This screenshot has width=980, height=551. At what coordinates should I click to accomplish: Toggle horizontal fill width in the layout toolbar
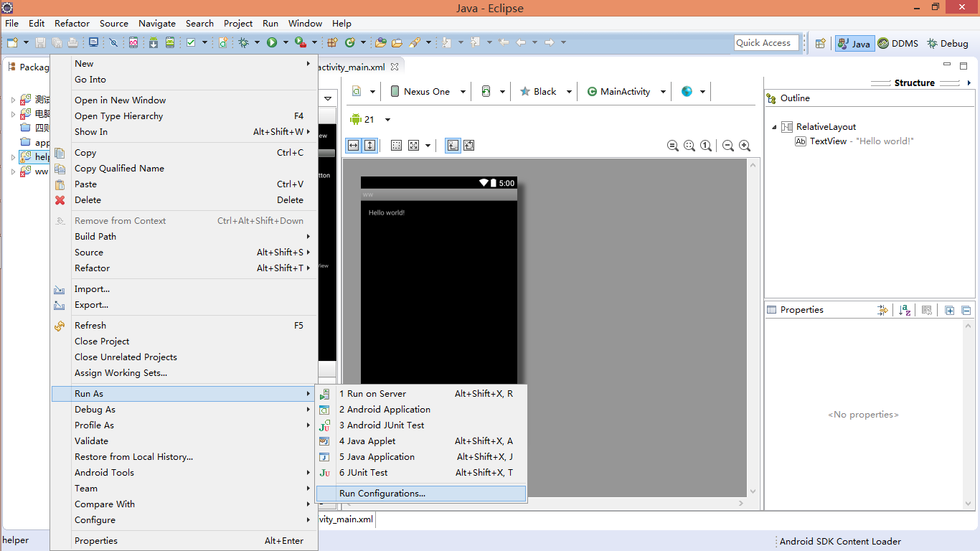pos(353,146)
